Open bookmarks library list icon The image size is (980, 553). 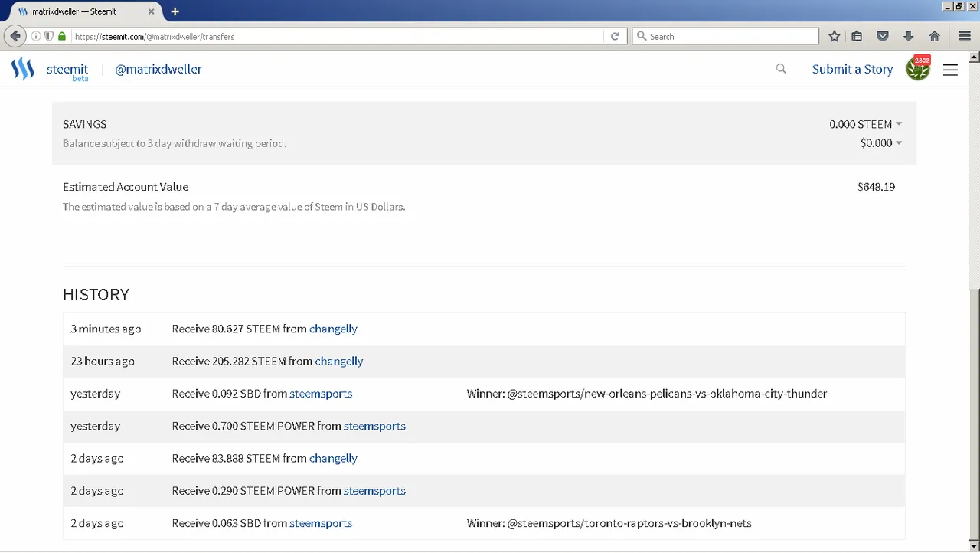pyautogui.click(x=857, y=36)
